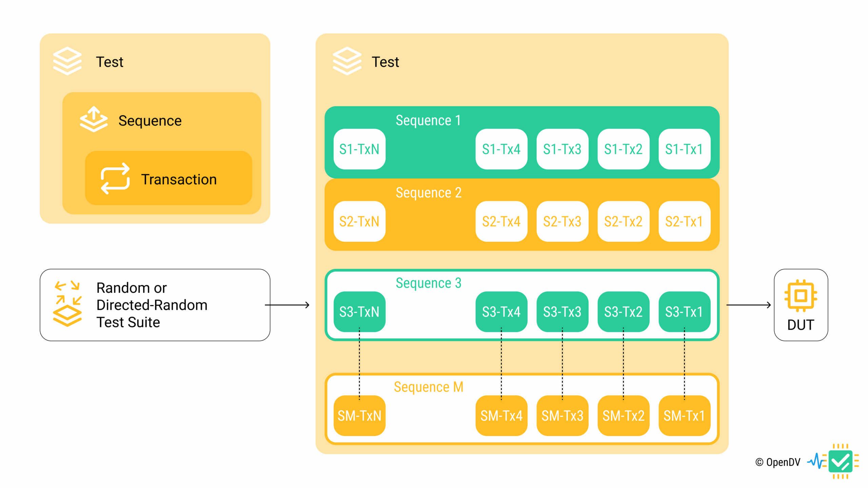
Task: Click the DUT chip icon
Action: [x=800, y=296]
